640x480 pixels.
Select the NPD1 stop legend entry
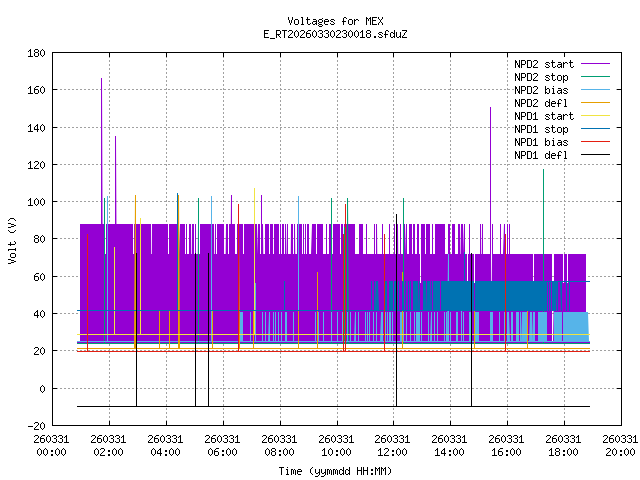[x=540, y=128]
